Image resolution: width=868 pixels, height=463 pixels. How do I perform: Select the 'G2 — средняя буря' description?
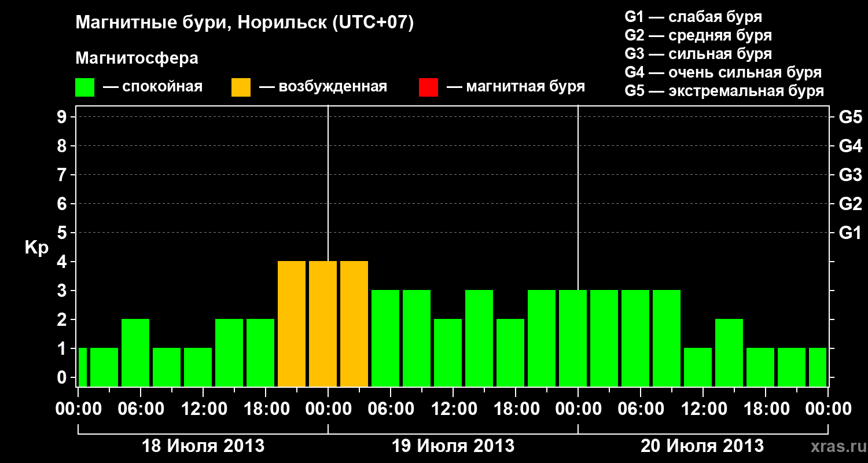[x=698, y=35]
